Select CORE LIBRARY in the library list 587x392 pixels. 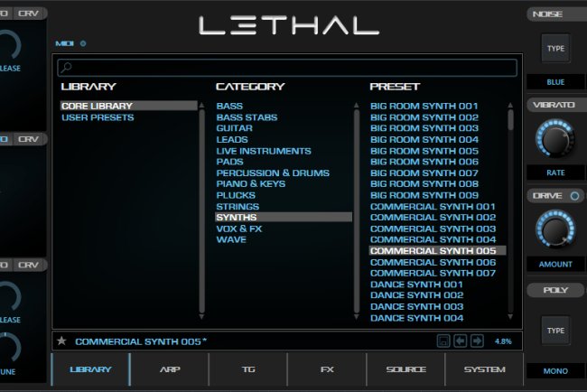[129, 106]
